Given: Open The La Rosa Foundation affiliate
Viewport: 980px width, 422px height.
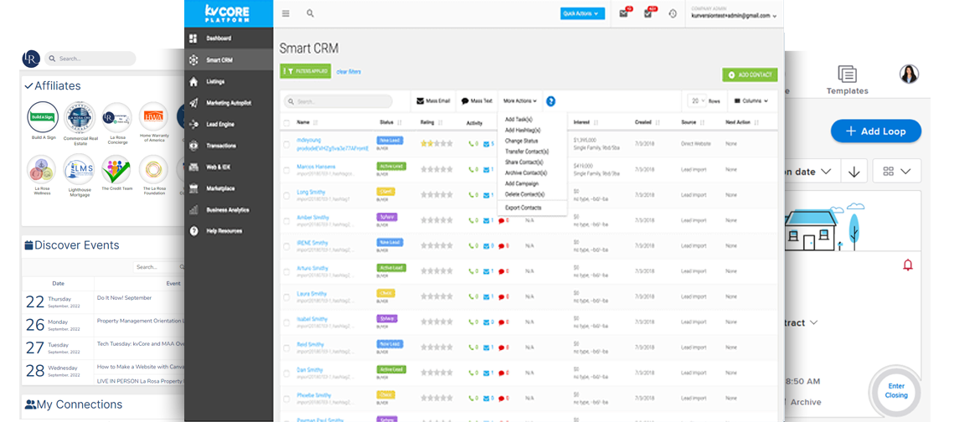Looking at the screenshot, I should point(154,170).
